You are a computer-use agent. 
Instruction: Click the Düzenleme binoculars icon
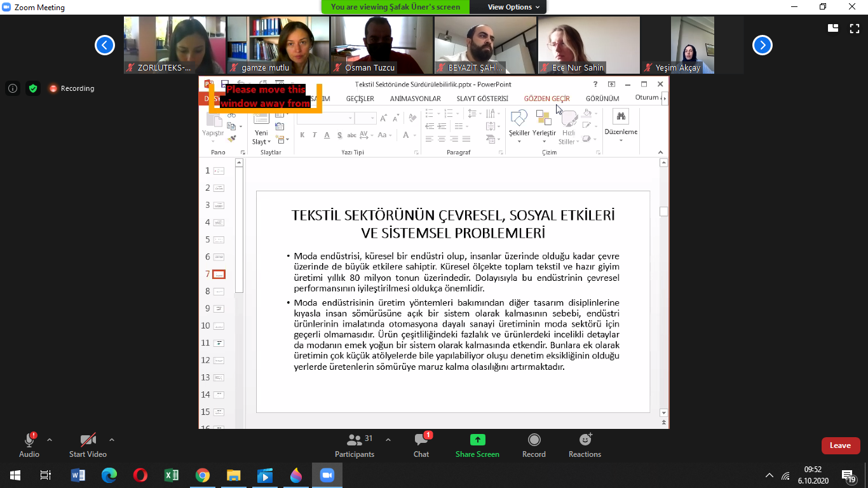tap(621, 116)
